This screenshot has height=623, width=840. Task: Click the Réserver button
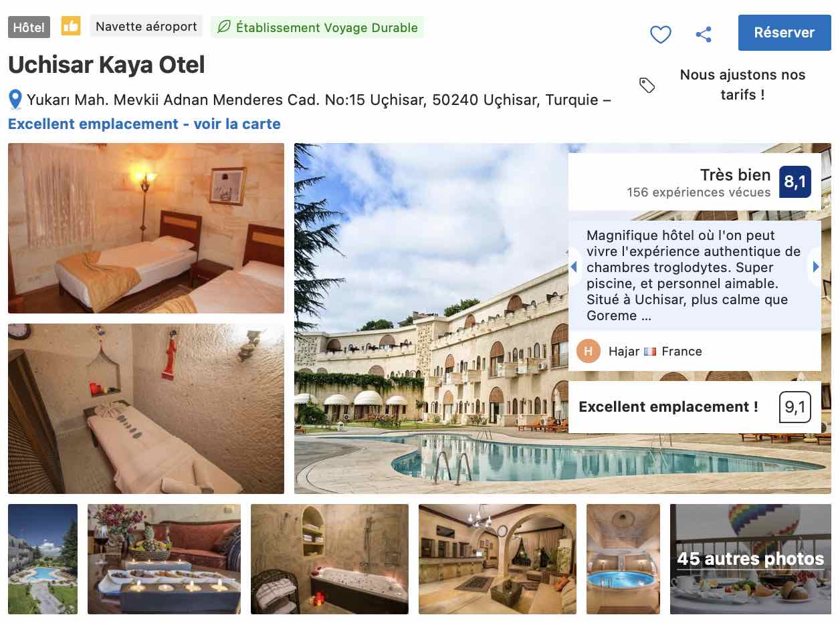tap(784, 33)
